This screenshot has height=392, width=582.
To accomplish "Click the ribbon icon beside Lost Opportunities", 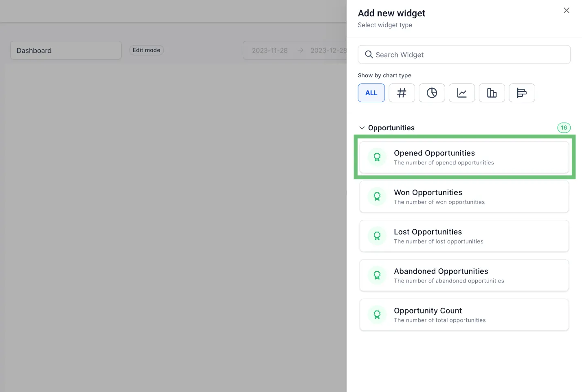I will (377, 236).
